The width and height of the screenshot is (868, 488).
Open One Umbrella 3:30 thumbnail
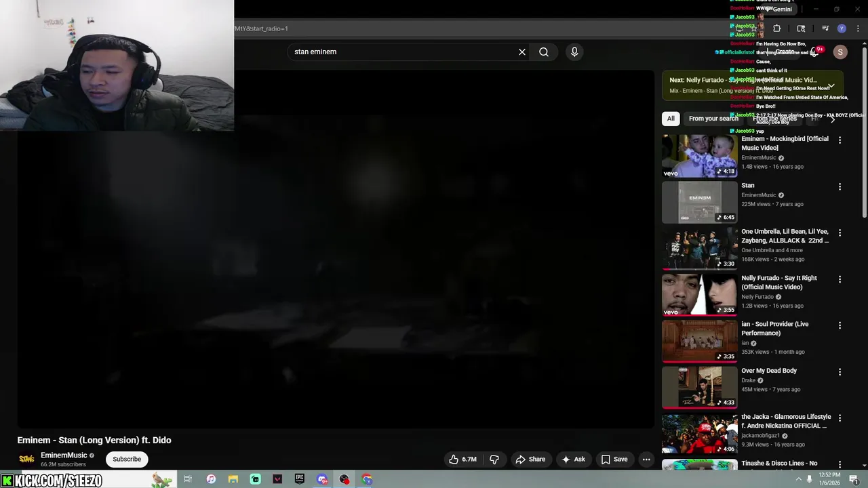(x=700, y=248)
